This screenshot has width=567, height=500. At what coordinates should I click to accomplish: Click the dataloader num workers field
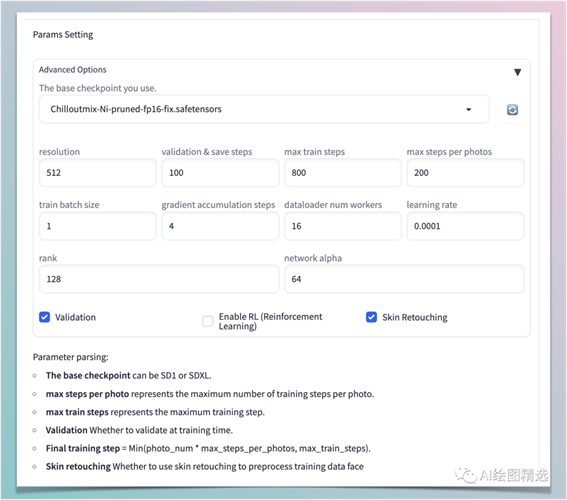343,226
